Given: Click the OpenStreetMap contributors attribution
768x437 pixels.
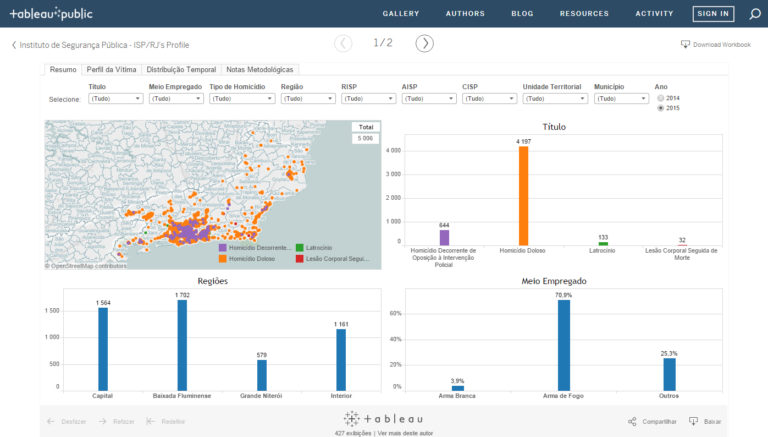Looking at the screenshot, I should click(86, 266).
